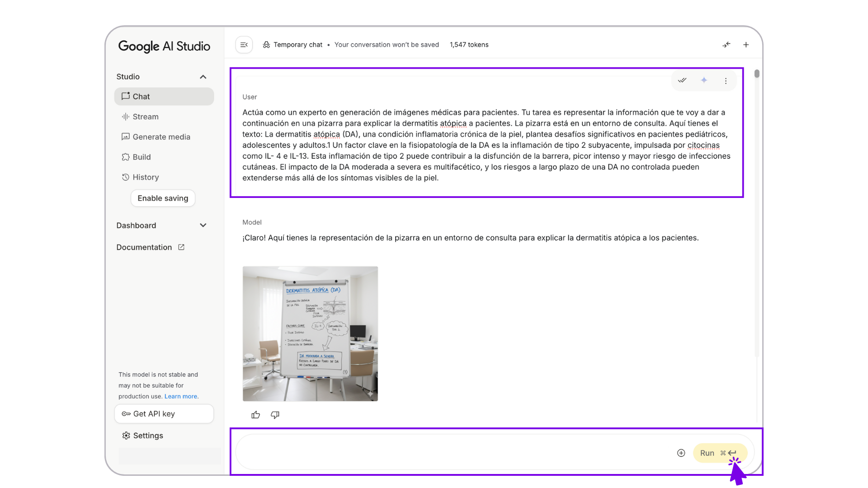Click the Enable saving button
The height and width of the screenshot is (488, 868).
[163, 198]
